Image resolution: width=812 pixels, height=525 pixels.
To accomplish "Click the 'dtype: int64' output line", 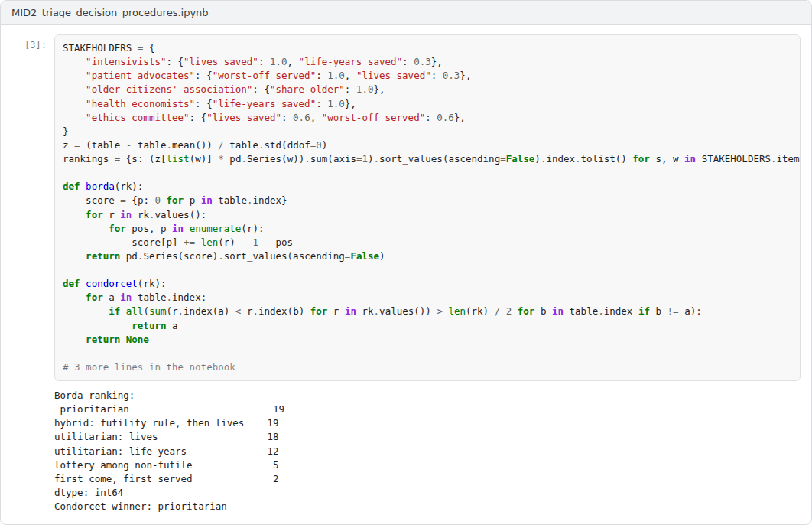I will [x=89, y=493].
